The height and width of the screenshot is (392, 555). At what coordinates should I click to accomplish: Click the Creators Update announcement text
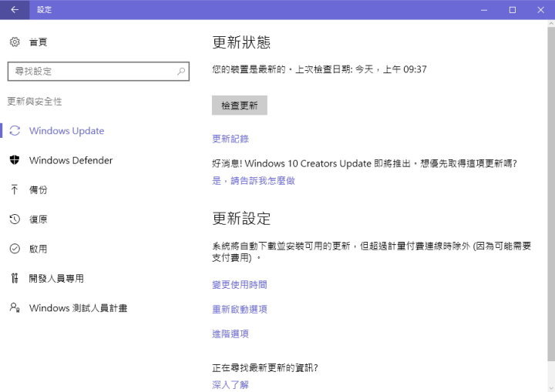point(365,163)
